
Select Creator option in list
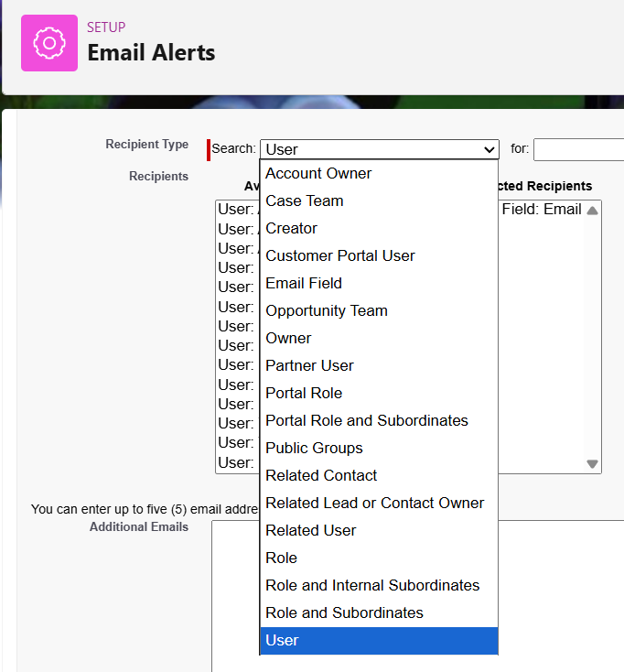[291, 228]
